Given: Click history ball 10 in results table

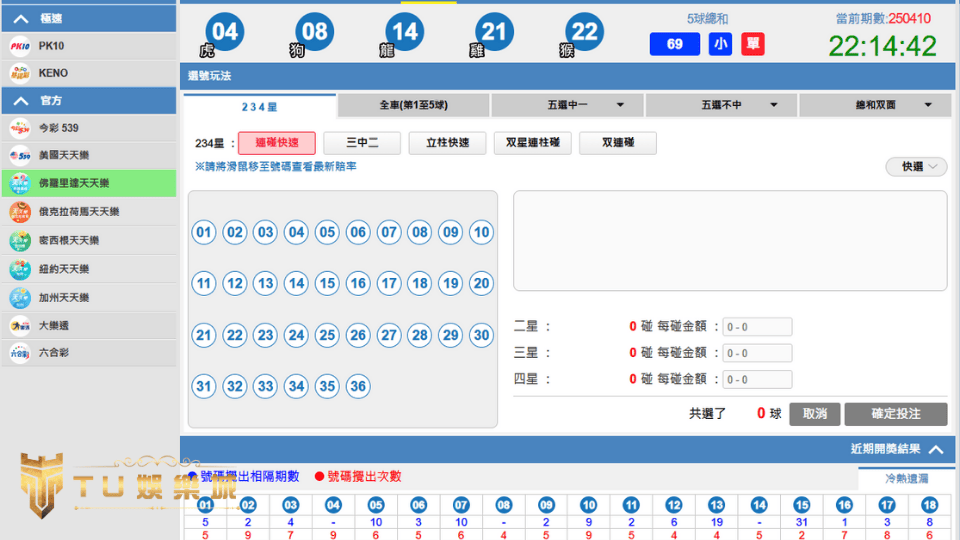Looking at the screenshot, I should click(588, 505).
